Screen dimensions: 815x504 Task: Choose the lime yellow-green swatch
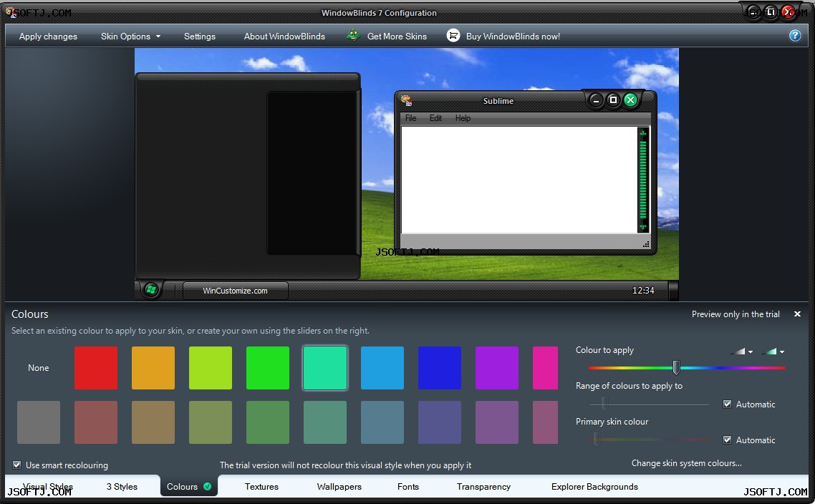click(x=211, y=368)
